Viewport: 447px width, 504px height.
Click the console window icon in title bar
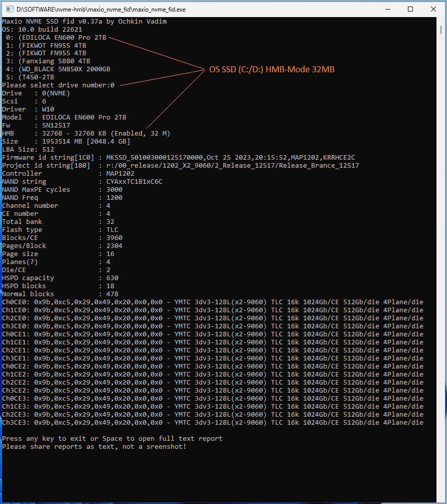[x=10, y=10]
